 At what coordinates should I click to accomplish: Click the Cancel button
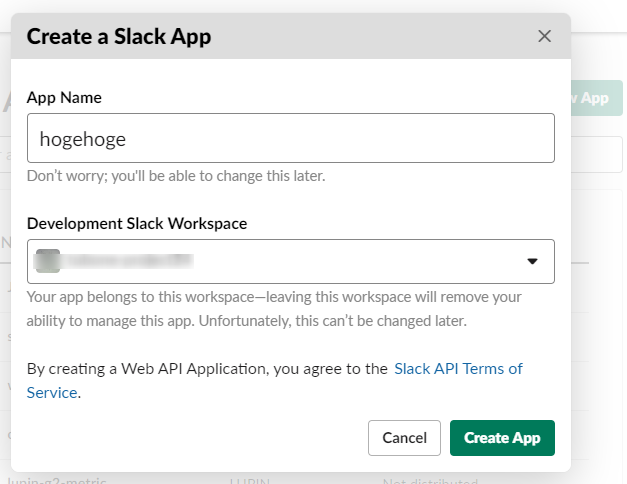pos(404,438)
